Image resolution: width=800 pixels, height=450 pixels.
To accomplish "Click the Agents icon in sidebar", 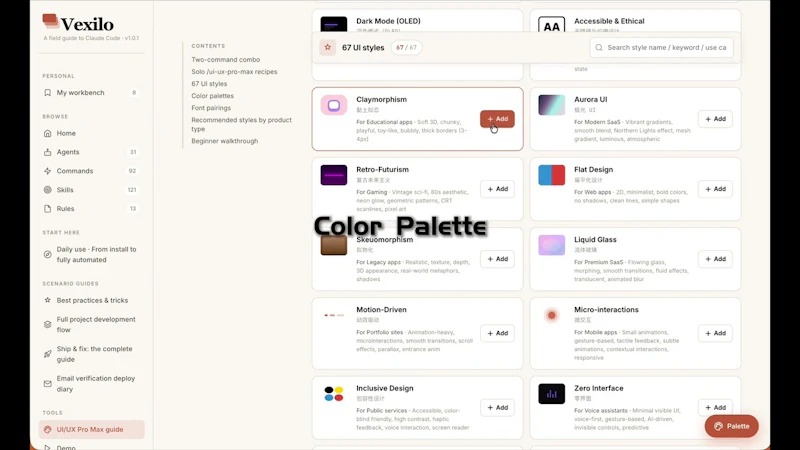I will [47, 152].
